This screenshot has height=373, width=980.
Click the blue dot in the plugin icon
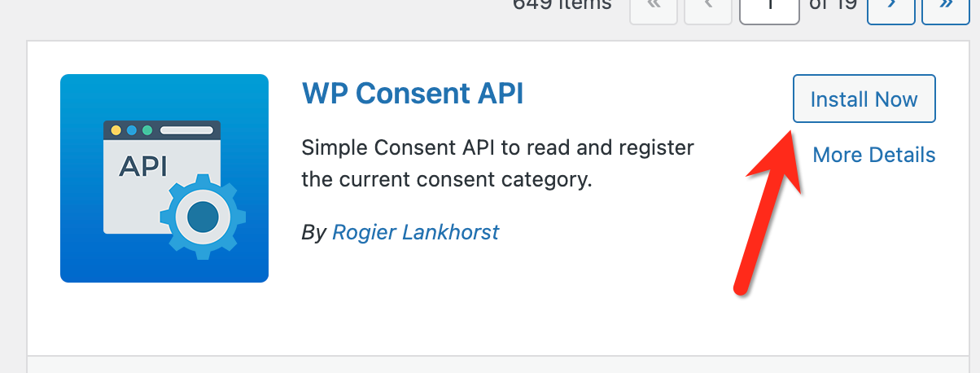tap(131, 130)
